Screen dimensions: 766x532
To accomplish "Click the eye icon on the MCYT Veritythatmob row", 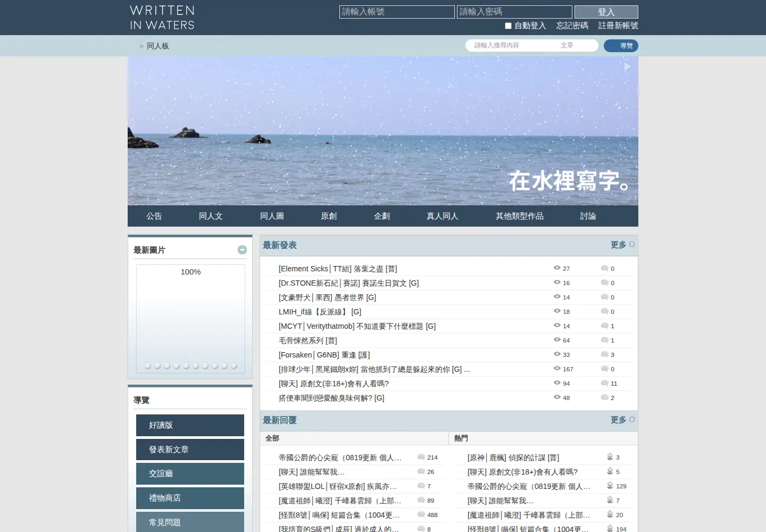I will (557, 326).
